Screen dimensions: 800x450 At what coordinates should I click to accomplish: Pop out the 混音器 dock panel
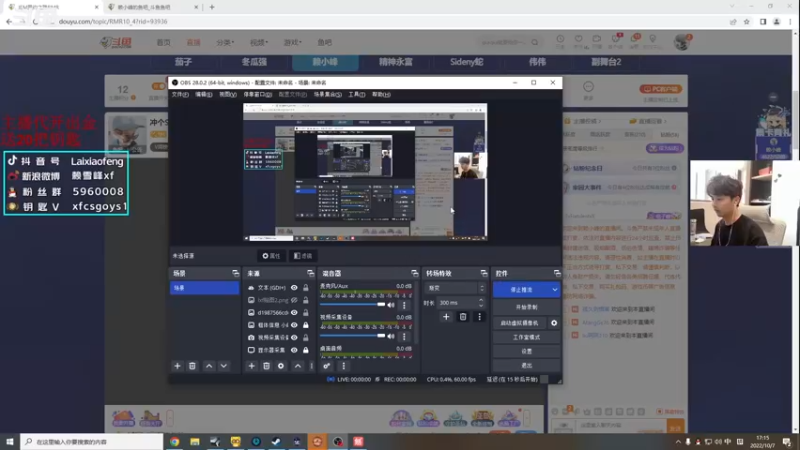point(414,273)
